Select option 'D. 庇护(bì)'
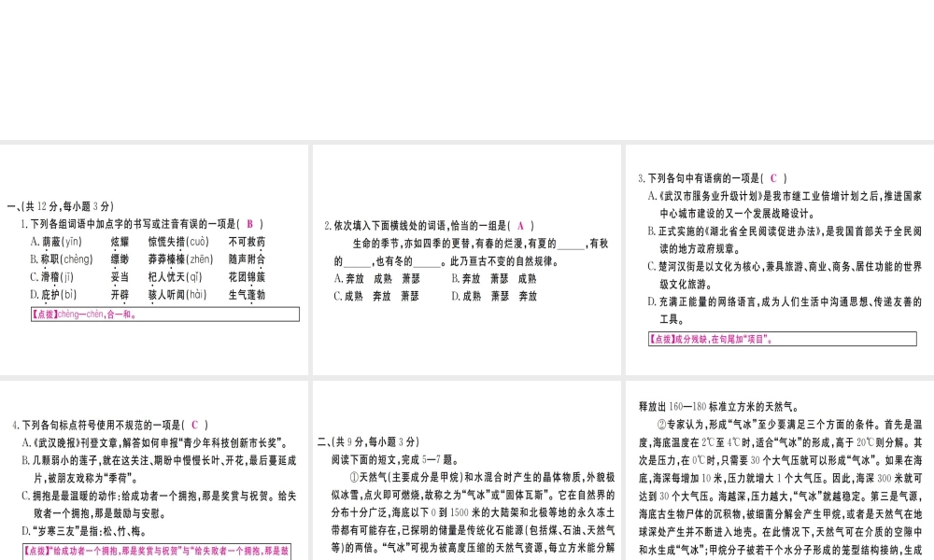This screenshot has width=934, height=560. pyautogui.click(x=53, y=295)
